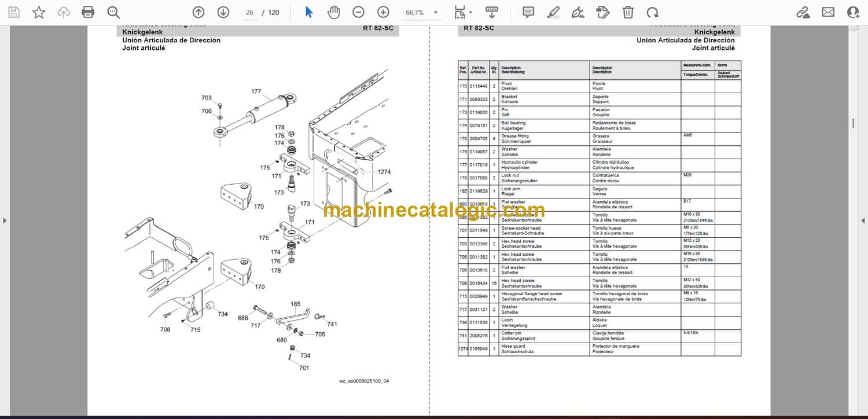Click the 'Screw-socket head' description

(521, 228)
